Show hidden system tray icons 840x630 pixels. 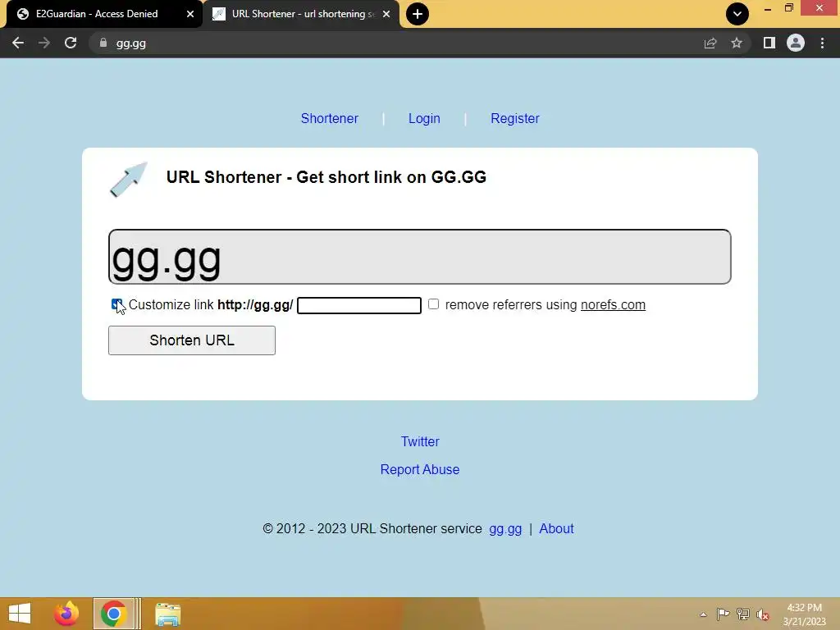[x=703, y=614]
